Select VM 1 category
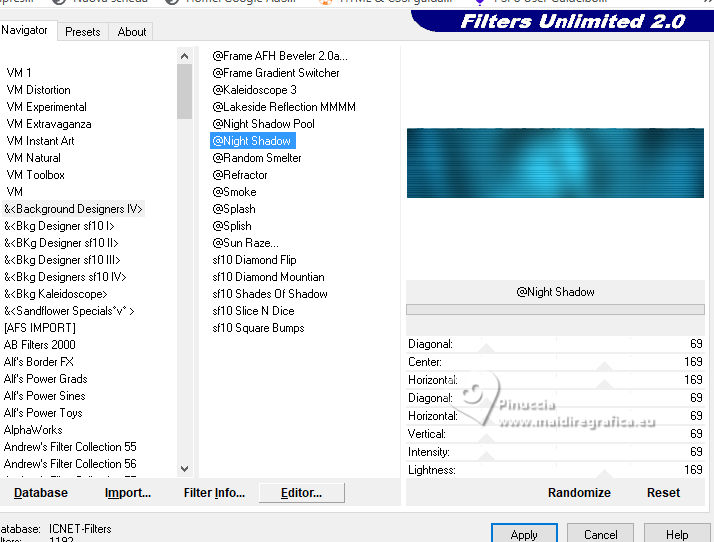 pos(19,73)
